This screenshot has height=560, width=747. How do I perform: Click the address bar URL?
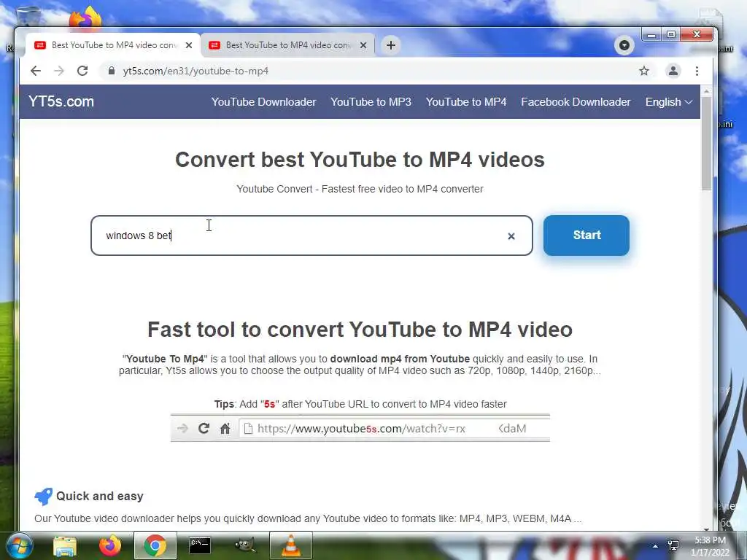[x=196, y=71]
